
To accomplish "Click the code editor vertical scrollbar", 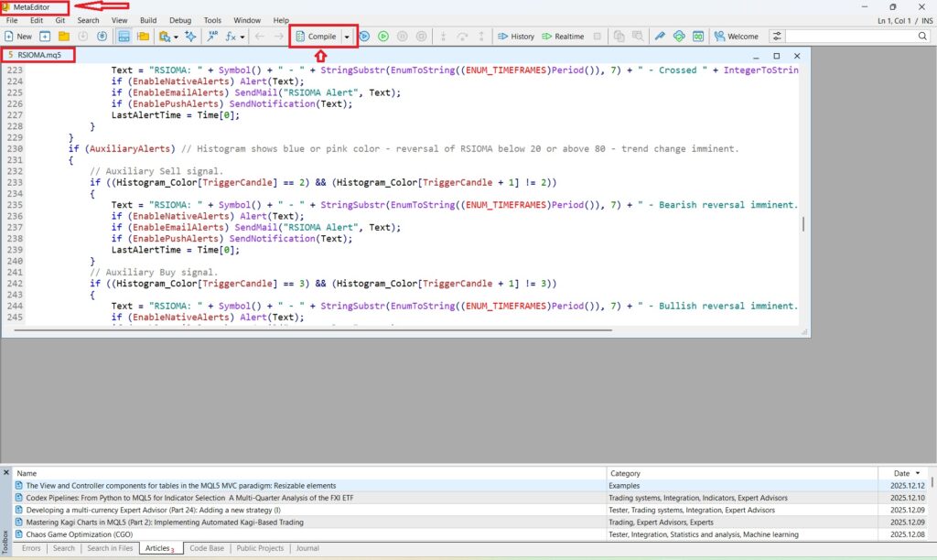I will coord(804,224).
